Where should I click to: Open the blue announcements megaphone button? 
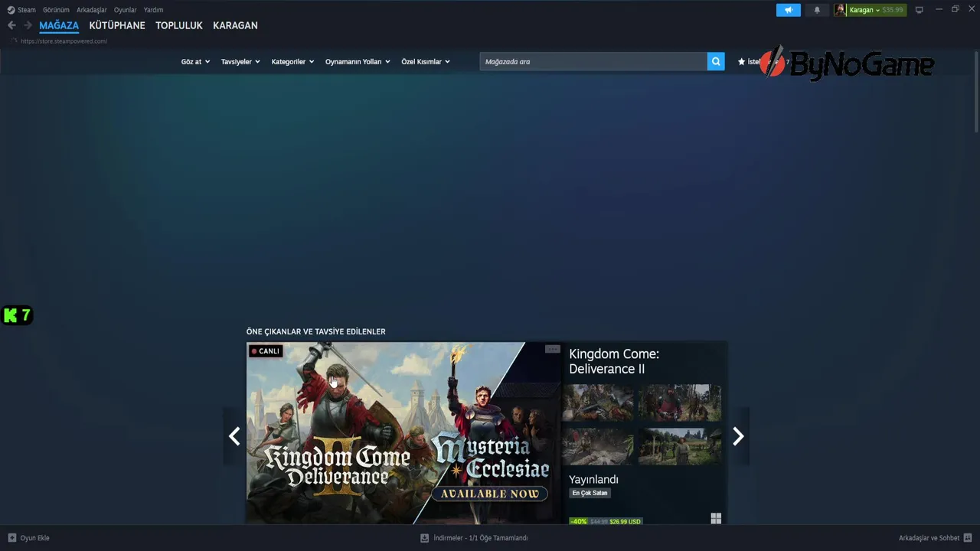(788, 10)
